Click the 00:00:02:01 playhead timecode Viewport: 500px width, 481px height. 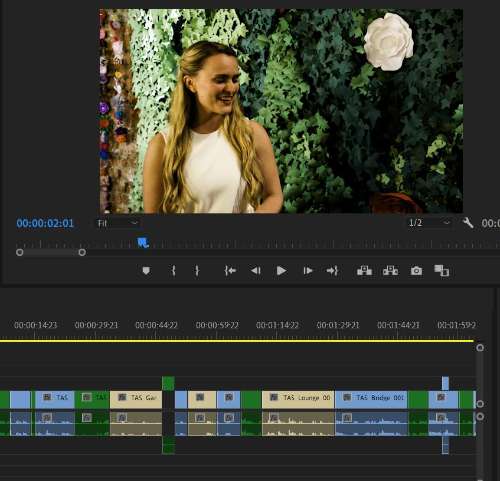click(45, 223)
